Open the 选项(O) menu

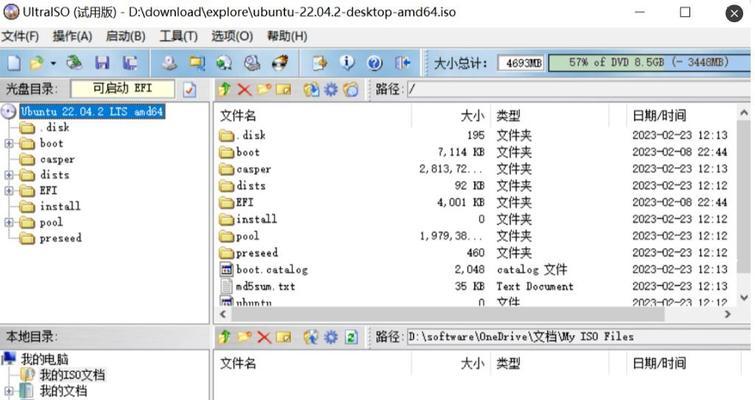coord(232,36)
